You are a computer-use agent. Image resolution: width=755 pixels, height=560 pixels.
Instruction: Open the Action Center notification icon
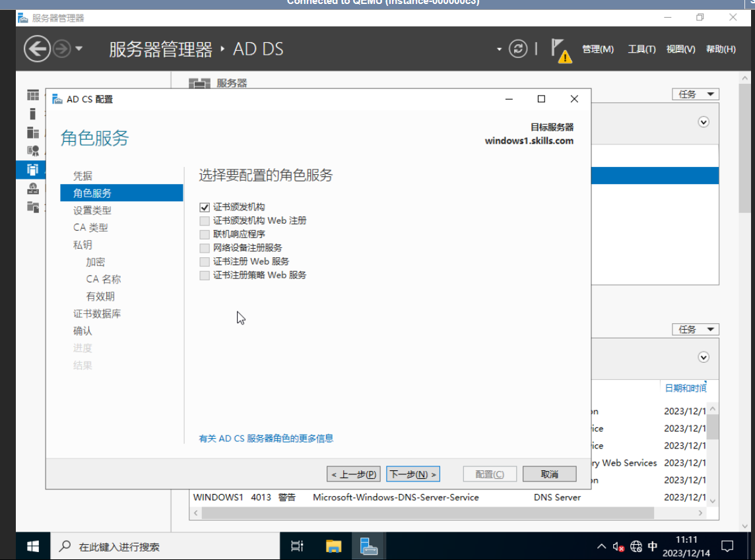727,546
